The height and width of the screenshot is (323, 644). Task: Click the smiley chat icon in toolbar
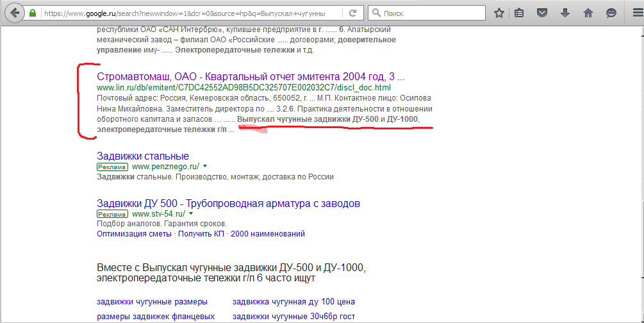[x=611, y=13]
